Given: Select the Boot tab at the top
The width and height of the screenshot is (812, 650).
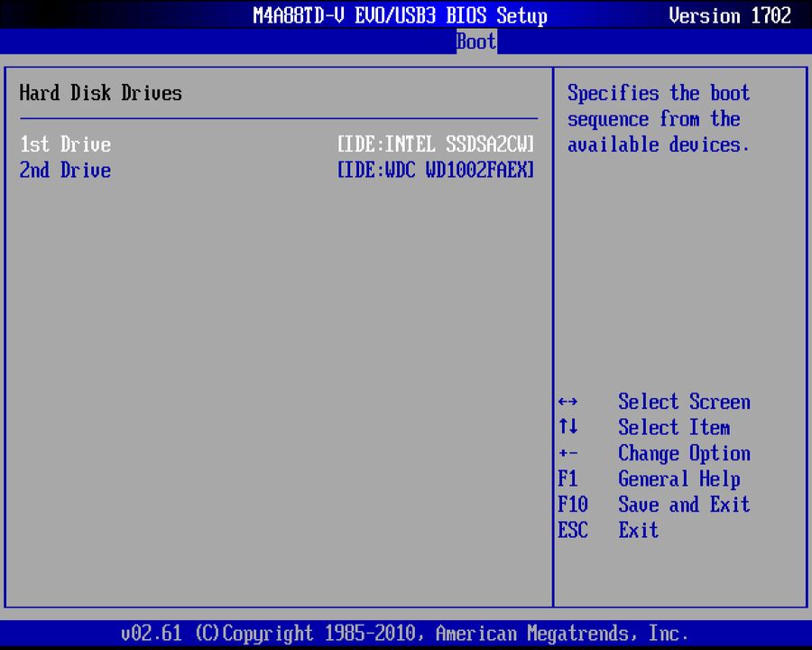Looking at the screenshot, I should [475, 41].
